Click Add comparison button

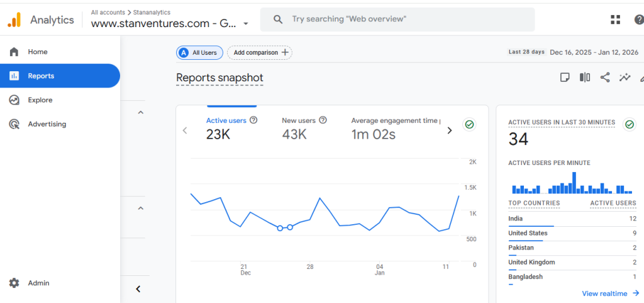click(x=260, y=53)
